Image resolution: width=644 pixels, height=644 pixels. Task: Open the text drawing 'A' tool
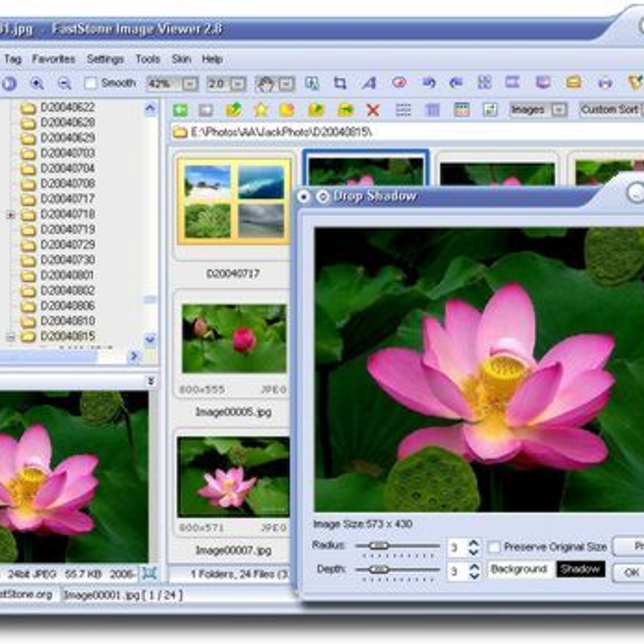369,83
